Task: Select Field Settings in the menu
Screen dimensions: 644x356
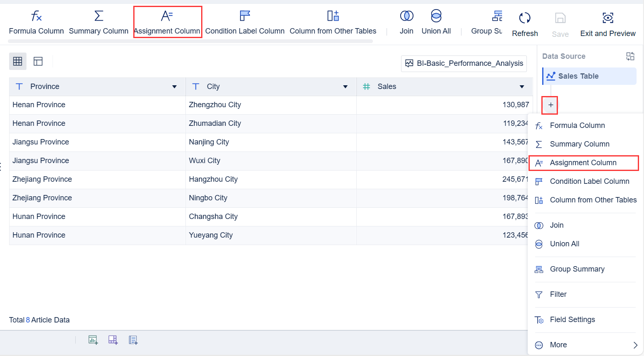Action: coord(572,320)
